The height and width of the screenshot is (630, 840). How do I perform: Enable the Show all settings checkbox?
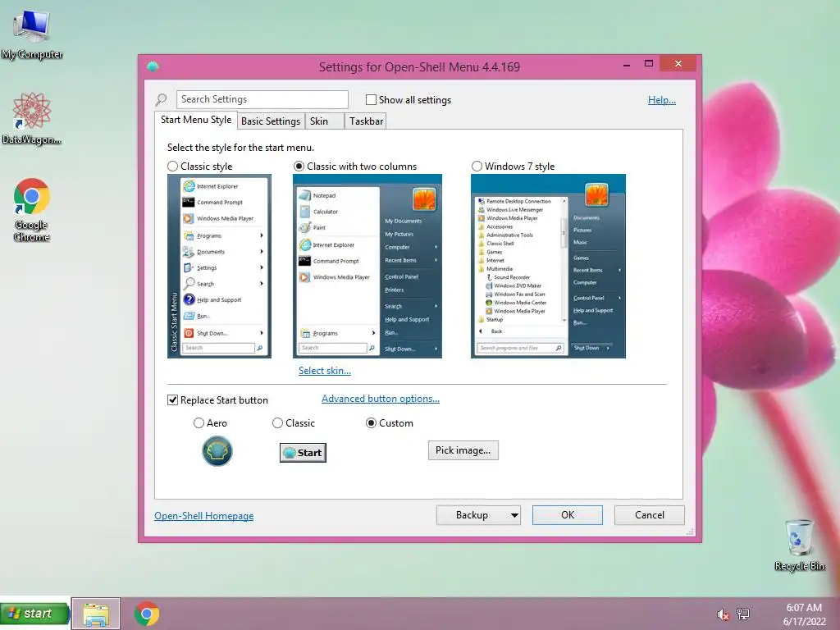pos(371,99)
